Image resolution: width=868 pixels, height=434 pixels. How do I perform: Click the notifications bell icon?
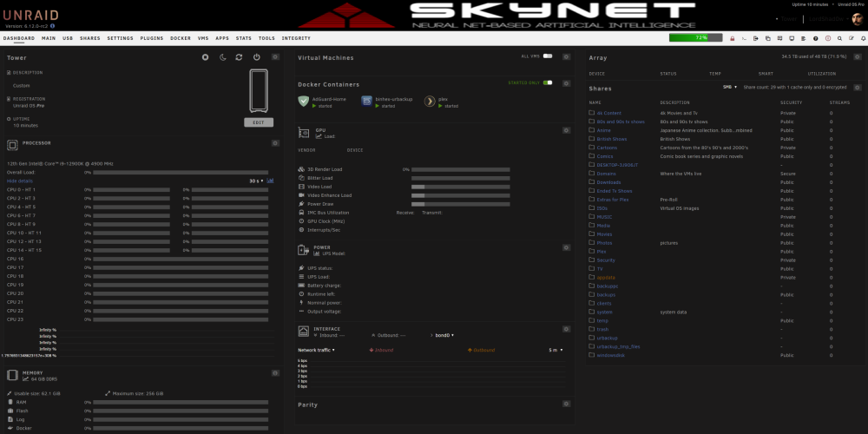(x=864, y=39)
